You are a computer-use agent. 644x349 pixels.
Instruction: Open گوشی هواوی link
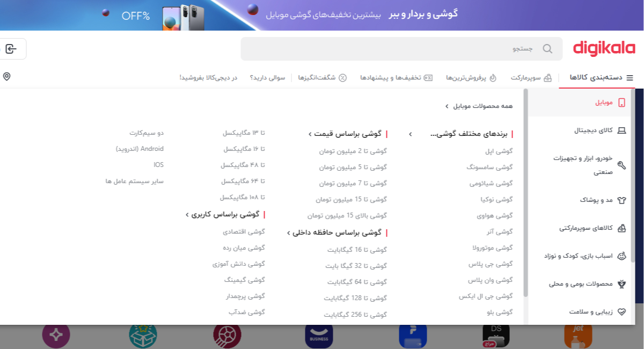pos(495,216)
